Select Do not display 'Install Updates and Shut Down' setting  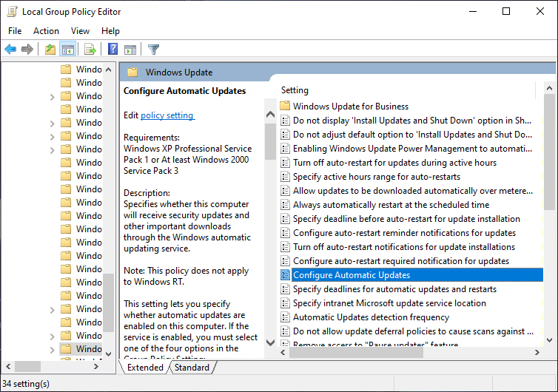point(411,121)
